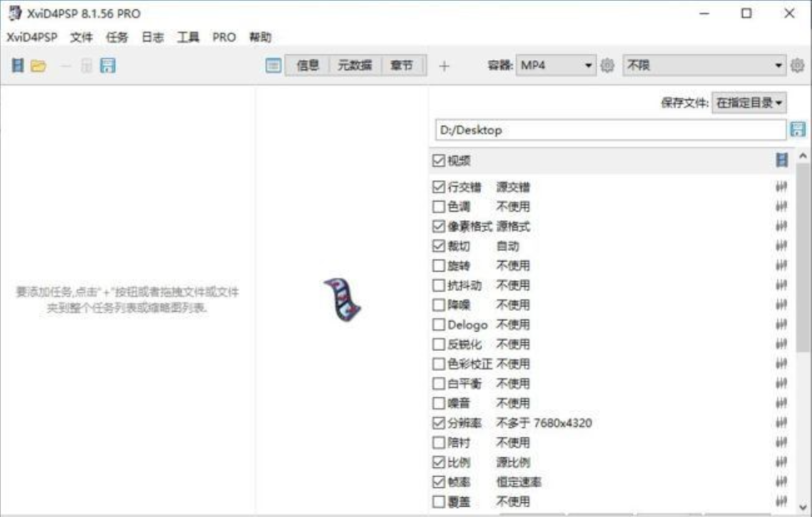The image size is (812, 517).
Task: Add a new task with the plus icon
Action: [444, 66]
